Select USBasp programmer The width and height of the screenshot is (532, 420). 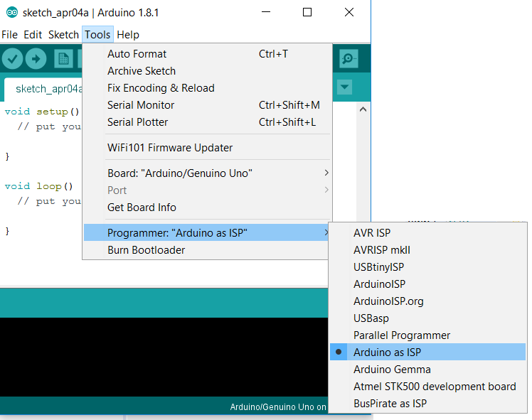[x=428, y=318]
